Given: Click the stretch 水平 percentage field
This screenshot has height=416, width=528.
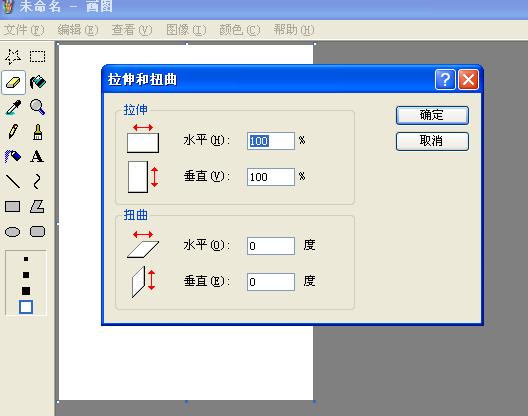Looking at the screenshot, I should (x=271, y=141).
